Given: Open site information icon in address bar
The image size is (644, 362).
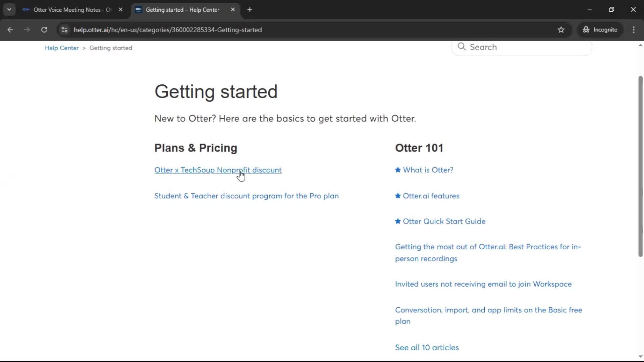Looking at the screenshot, I should [64, 29].
